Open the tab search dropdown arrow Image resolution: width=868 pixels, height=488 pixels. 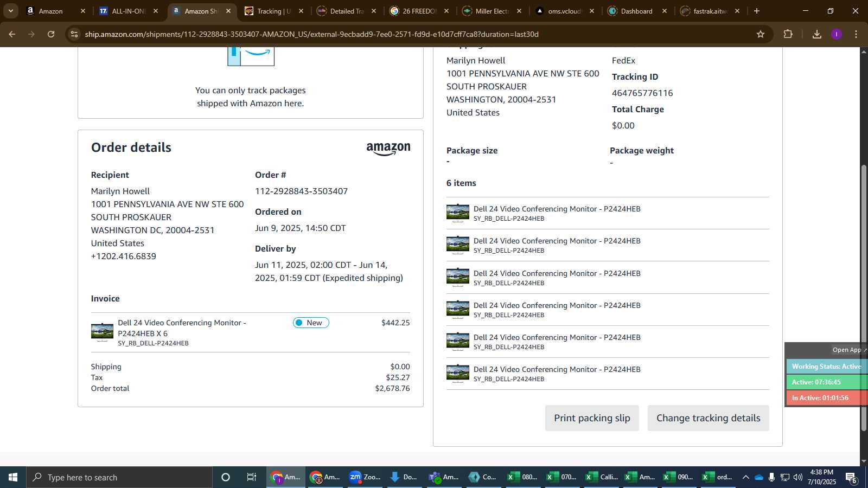pos(10,11)
